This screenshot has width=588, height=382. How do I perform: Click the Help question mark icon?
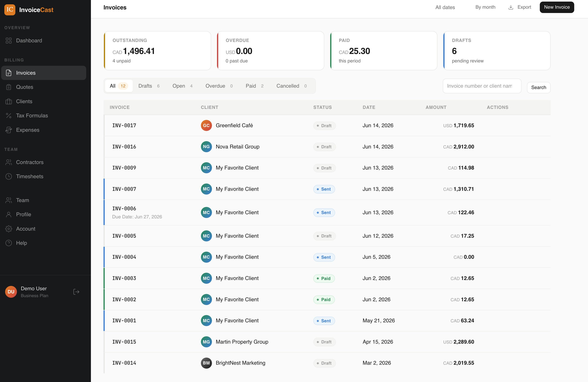[9, 243]
